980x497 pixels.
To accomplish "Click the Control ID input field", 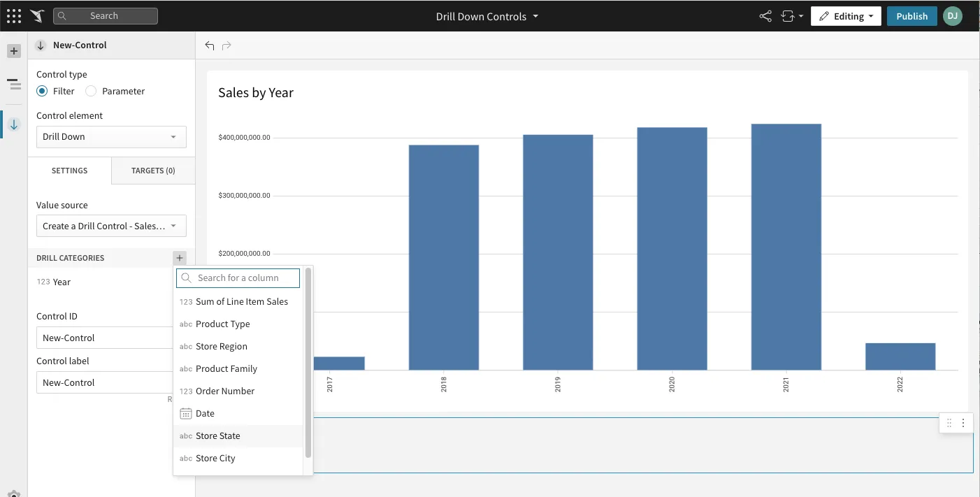I will [x=105, y=338].
